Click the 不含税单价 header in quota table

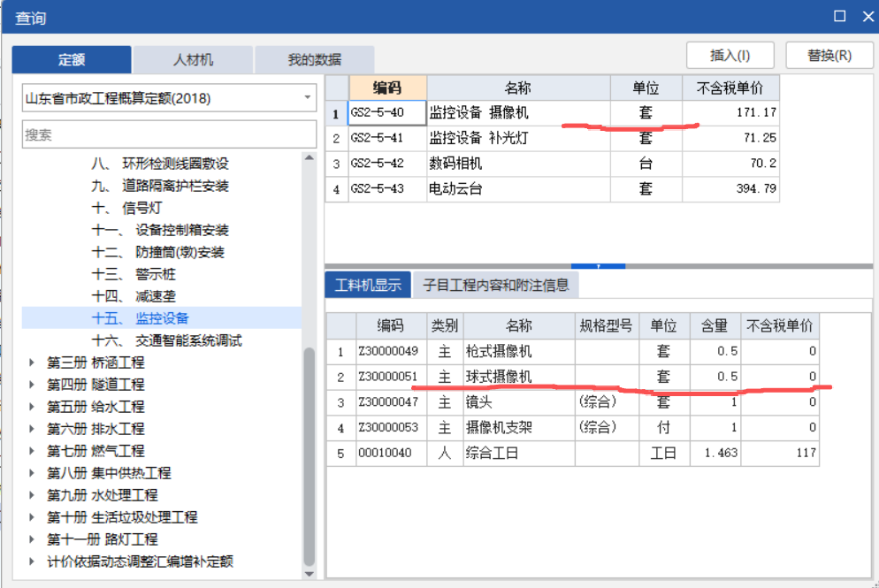pyautogui.click(x=730, y=88)
